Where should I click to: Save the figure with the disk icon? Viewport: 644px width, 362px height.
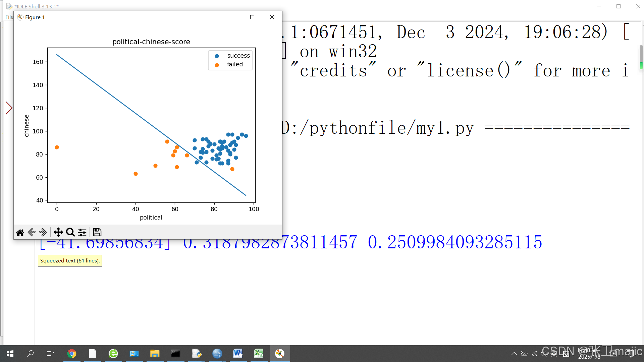pyautogui.click(x=97, y=232)
